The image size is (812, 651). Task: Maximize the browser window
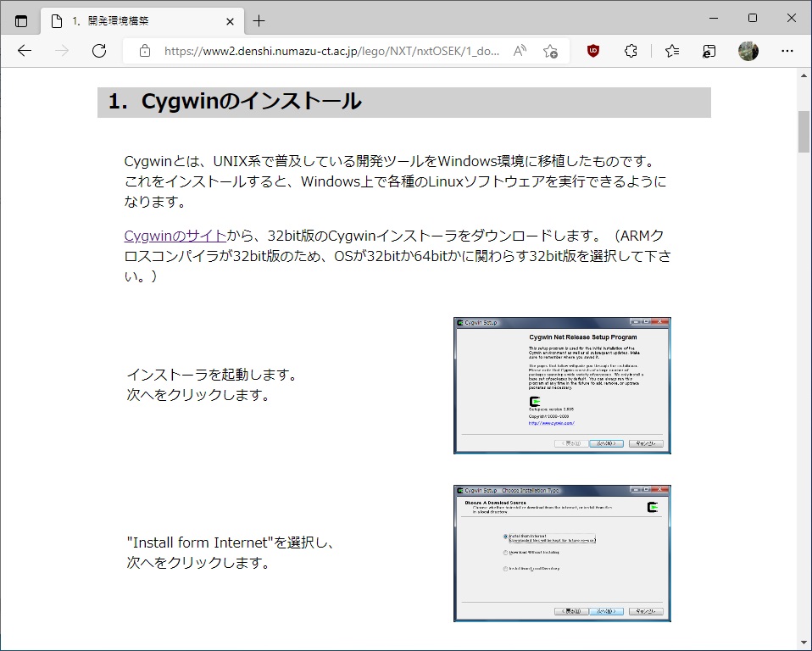click(753, 18)
